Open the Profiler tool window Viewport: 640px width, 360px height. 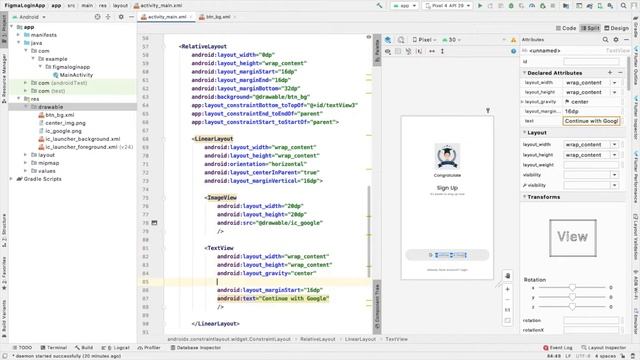pyautogui.click(x=149, y=347)
